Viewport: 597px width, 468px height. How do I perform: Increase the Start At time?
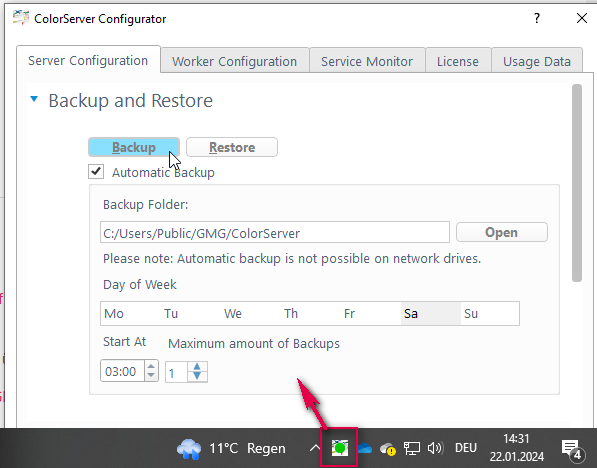point(151,367)
